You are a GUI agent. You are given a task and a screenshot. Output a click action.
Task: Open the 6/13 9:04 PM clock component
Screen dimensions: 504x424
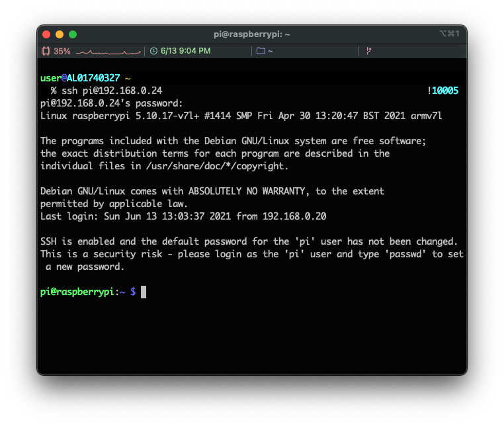coord(185,51)
